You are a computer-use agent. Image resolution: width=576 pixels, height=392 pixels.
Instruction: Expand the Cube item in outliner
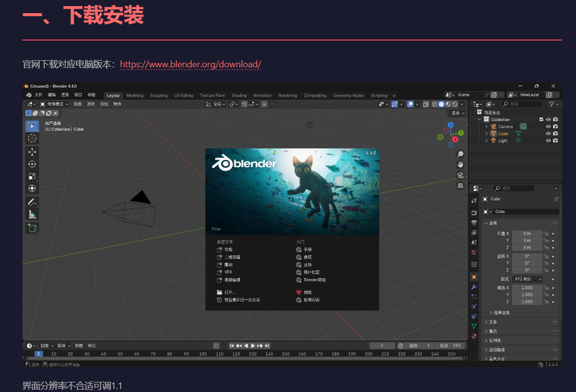[486, 134]
